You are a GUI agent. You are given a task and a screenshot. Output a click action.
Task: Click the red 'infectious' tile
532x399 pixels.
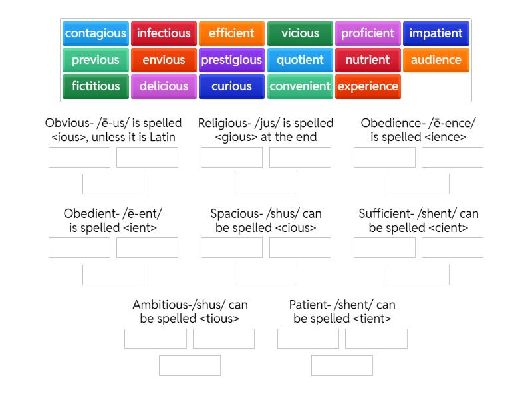[x=164, y=33]
